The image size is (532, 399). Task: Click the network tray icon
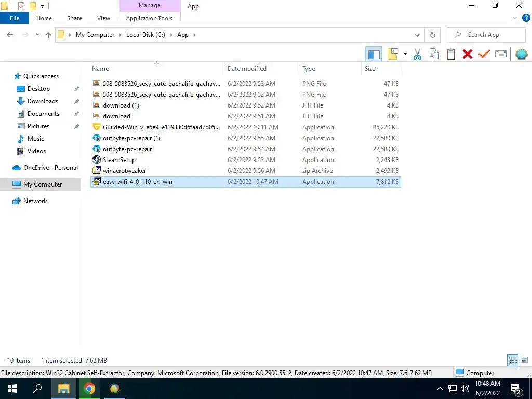coord(453,389)
